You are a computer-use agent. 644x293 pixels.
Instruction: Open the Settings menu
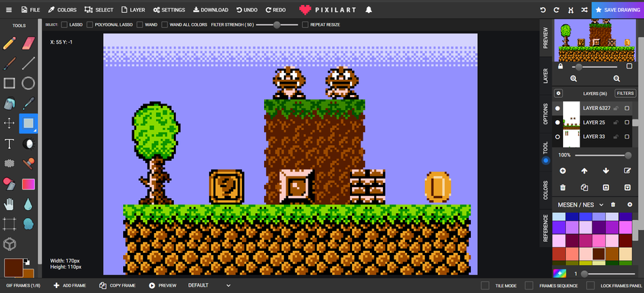[169, 10]
